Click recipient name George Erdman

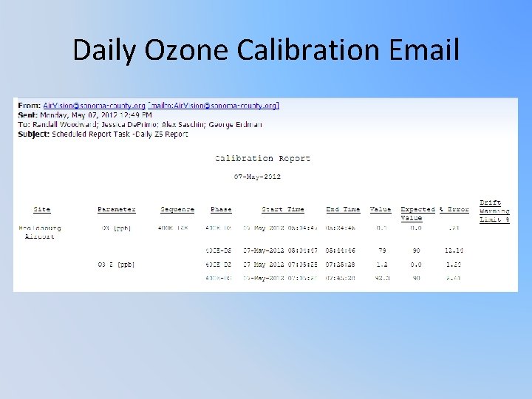[x=235, y=125]
